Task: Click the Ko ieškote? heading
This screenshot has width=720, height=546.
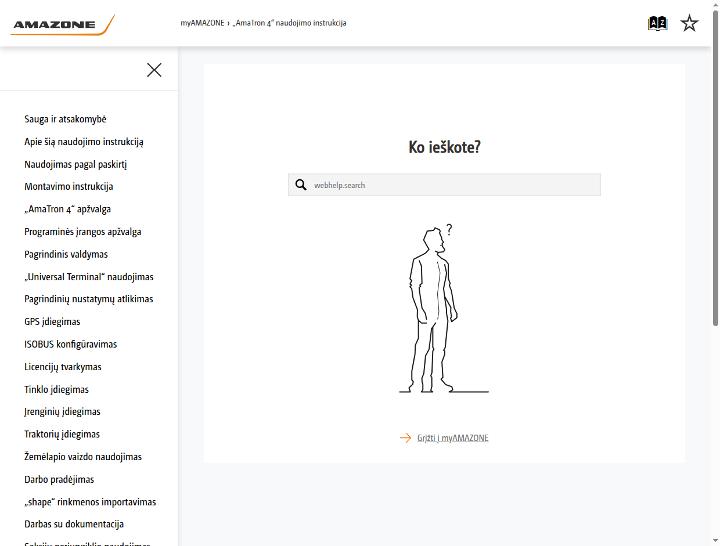Action: point(444,147)
